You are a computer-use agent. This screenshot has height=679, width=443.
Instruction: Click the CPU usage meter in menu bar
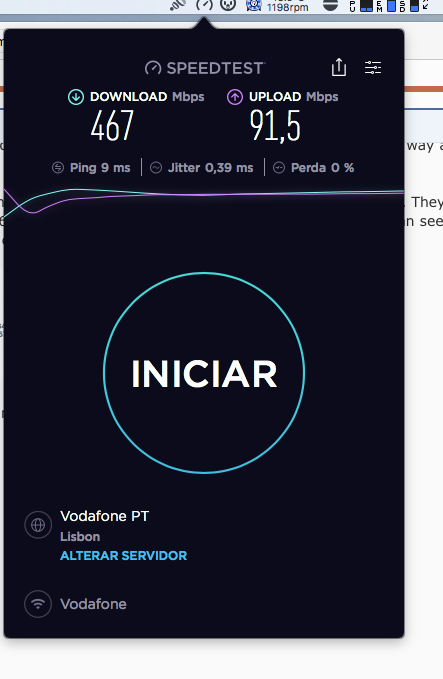361,6
